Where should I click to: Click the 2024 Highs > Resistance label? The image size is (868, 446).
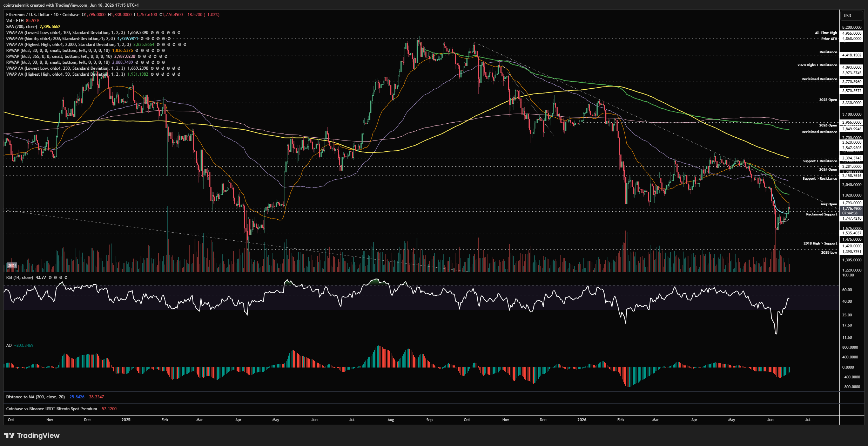817,65
